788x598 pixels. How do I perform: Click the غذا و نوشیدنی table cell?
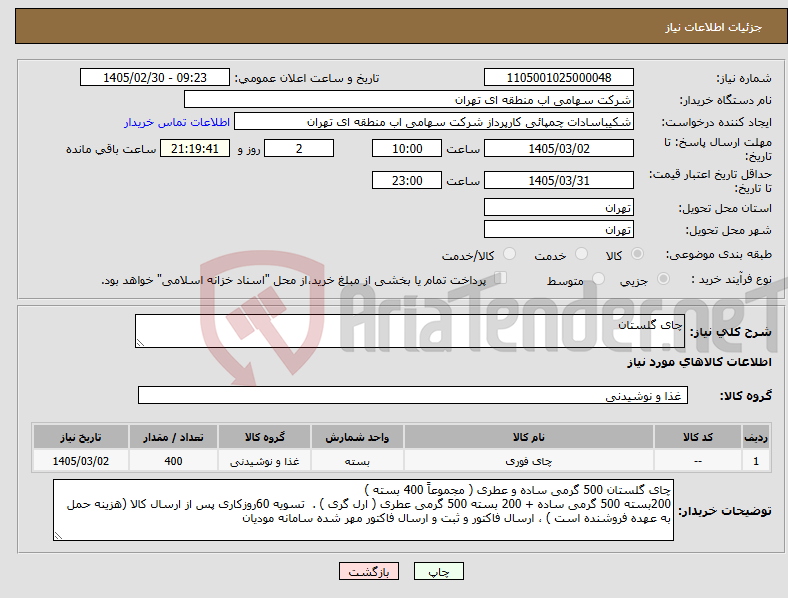pyautogui.click(x=264, y=461)
